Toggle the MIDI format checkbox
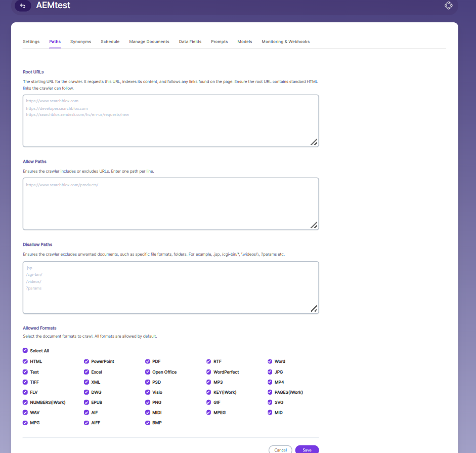The width and height of the screenshot is (476, 453). 148,413
